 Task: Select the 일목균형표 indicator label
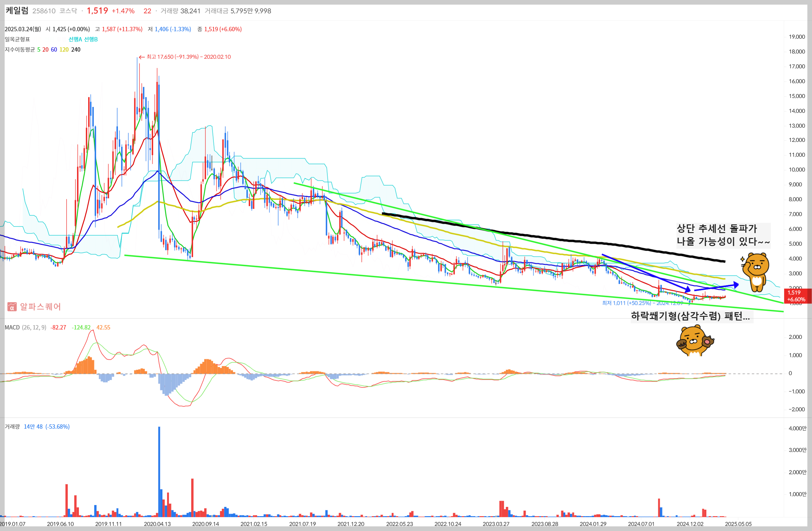(17, 39)
